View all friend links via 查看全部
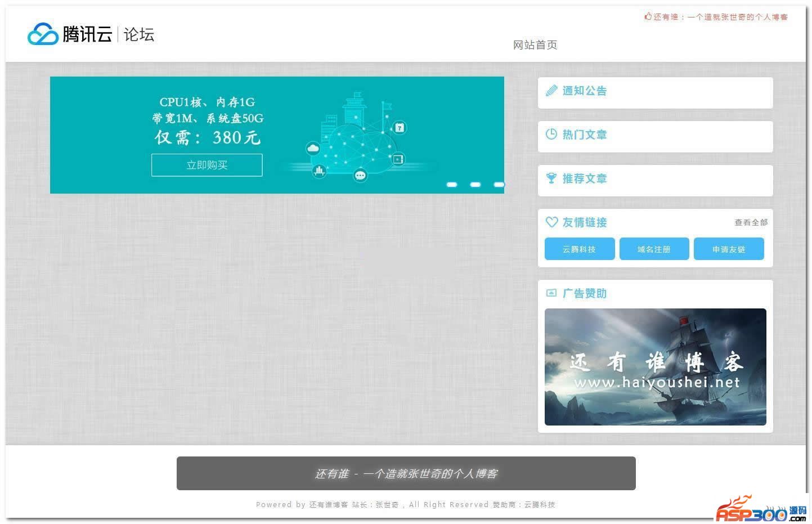This screenshot has height=524, width=812. [751, 222]
